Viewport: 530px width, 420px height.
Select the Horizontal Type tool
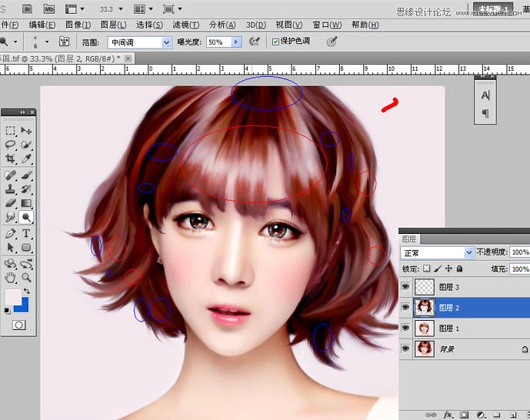tap(26, 233)
